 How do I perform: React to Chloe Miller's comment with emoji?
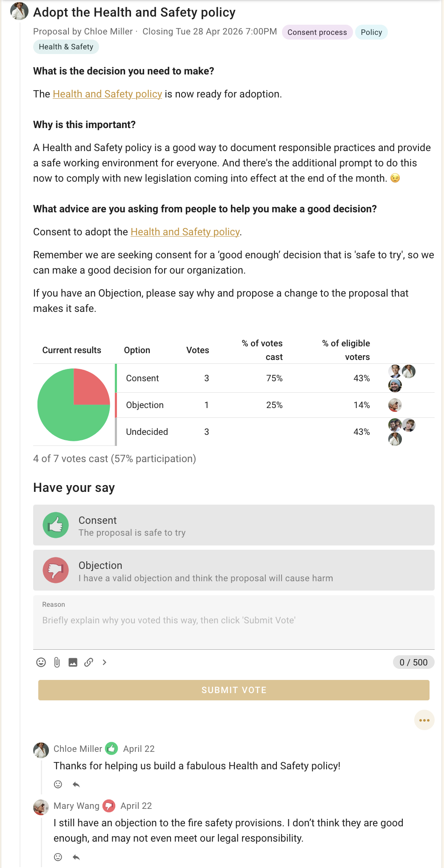pos(58,784)
